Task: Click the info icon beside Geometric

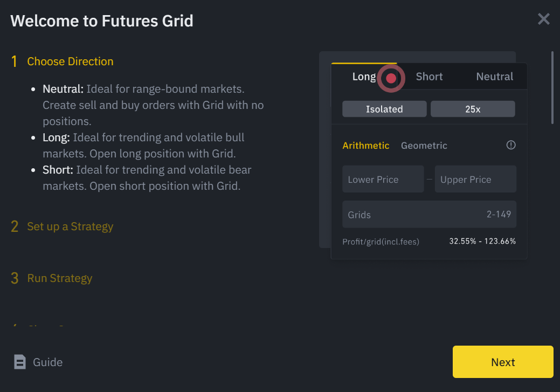Action: coord(511,145)
